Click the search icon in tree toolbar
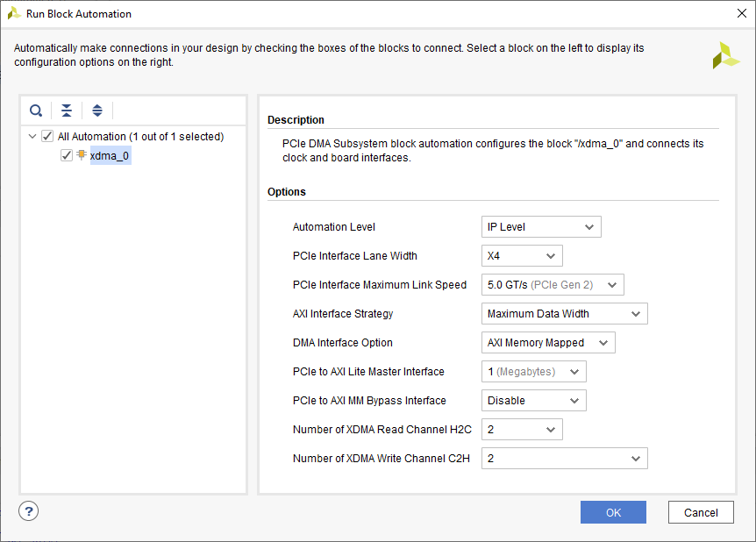Viewport: 756px width, 542px height. tap(36, 111)
